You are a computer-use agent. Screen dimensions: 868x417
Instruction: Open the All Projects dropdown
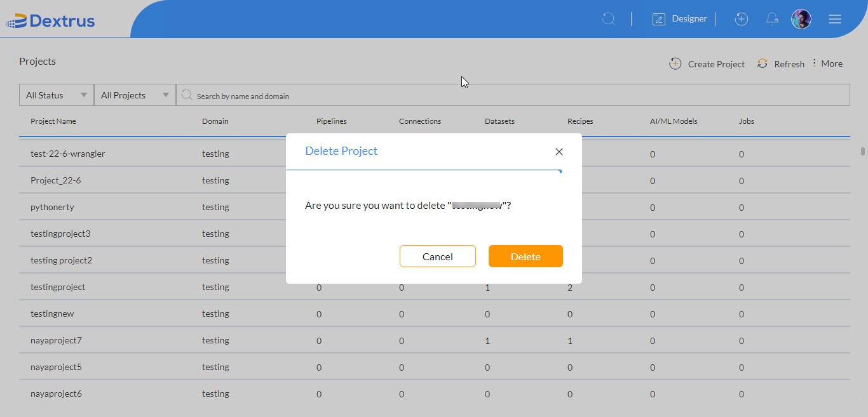[x=135, y=95]
